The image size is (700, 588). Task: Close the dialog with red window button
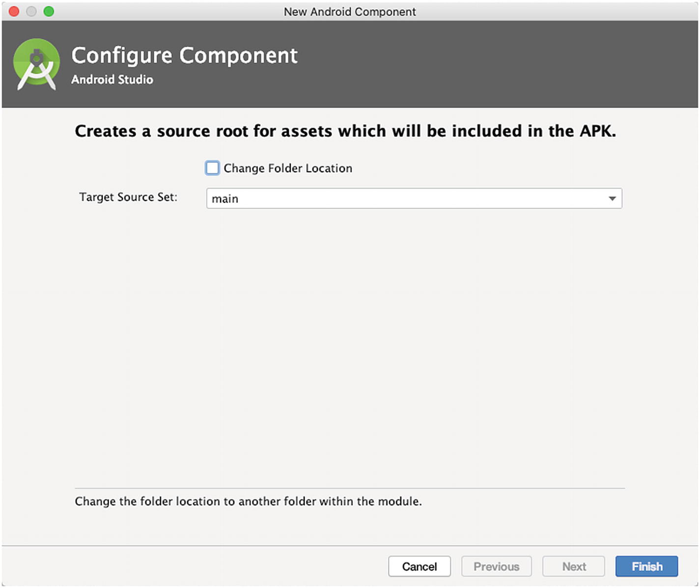click(x=14, y=11)
